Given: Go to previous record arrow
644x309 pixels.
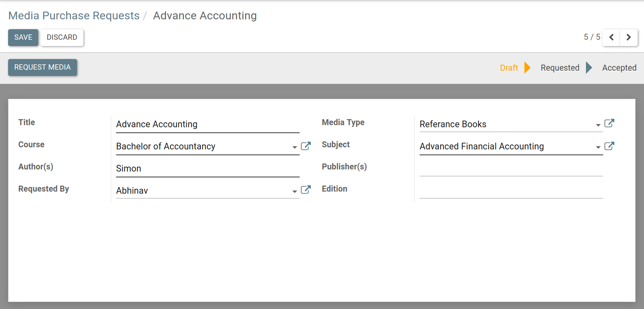Looking at the screenshot, I should 611,37.
